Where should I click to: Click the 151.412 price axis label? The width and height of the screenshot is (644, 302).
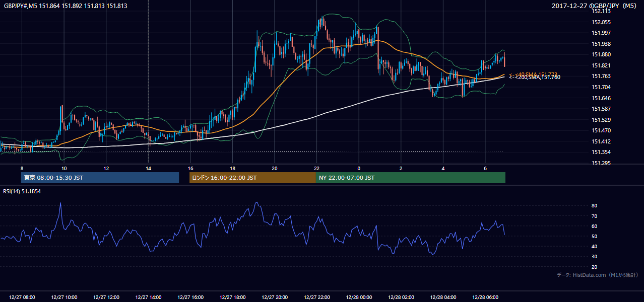coord(601,141)
